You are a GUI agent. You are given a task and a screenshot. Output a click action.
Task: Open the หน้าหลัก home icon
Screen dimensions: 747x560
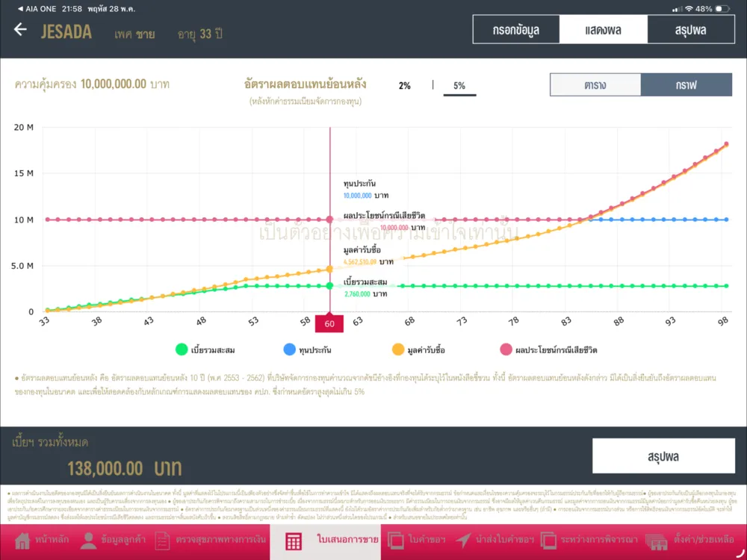pyautogui.click(x=22, y=541)
